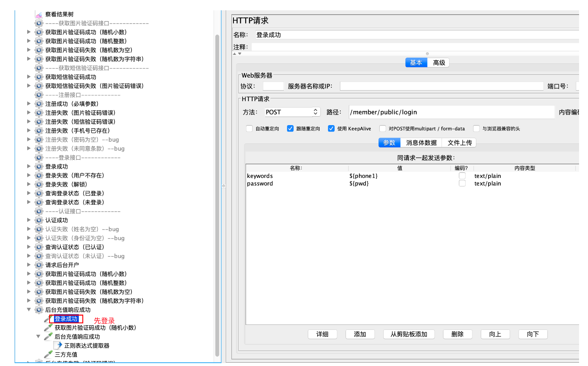
Task: Click the gear icon beside 注册失败（短信验证码错误）
Action: pos(39,121)
